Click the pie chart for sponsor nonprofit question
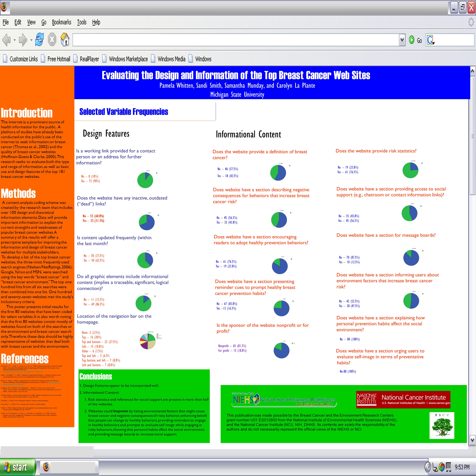The height and width of the screenshot is (476, 476). click(x=282, y=350)
